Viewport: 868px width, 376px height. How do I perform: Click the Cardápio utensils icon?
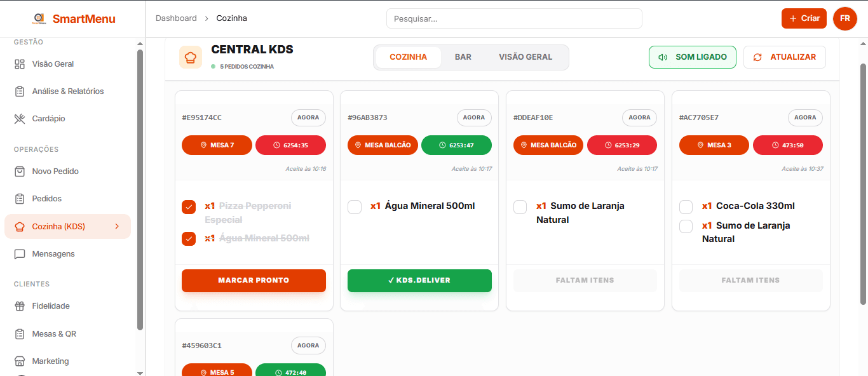pyautogui.click(x=20, y=119)
